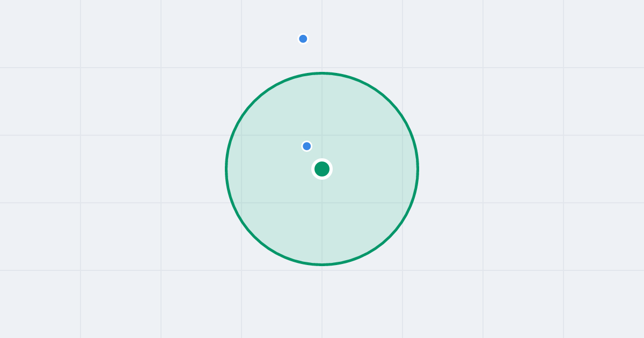This screenshot has width=644, height=338.
Task: Click the lower-right part of the green circle outline
Action: click(x=390, y=237)
